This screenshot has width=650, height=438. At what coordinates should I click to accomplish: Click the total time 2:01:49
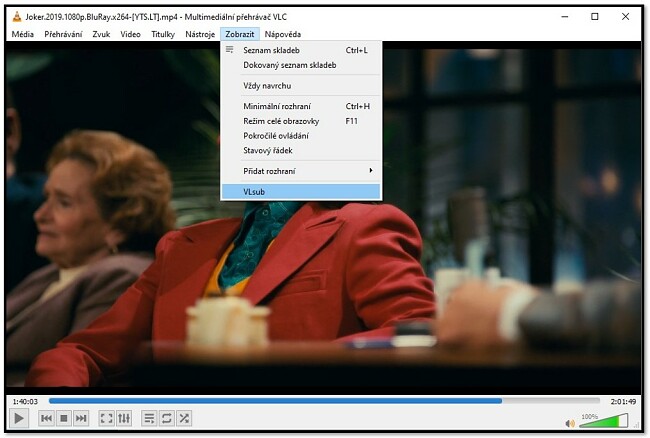[623, 402]
